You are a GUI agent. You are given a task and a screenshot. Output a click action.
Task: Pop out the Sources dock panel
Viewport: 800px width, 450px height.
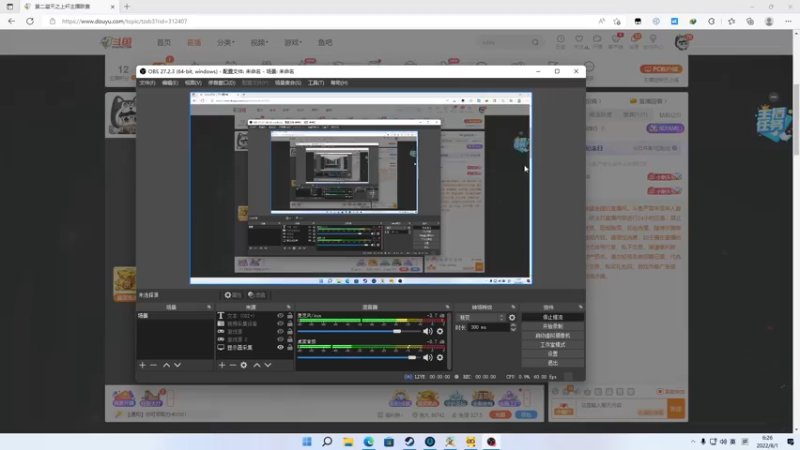288,307
